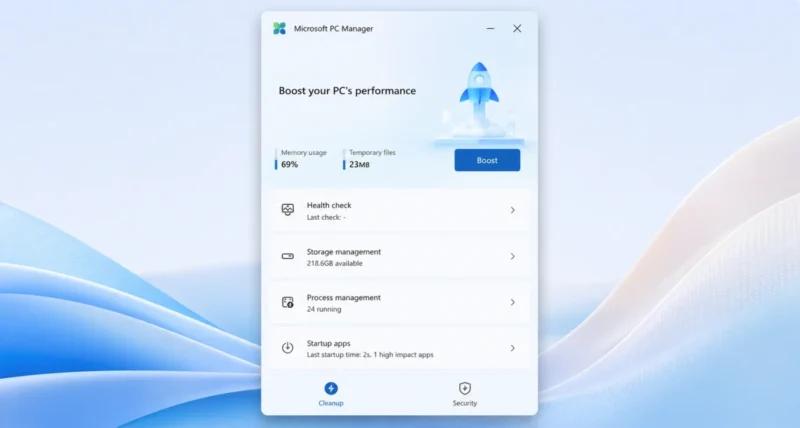The height and width of the screenshot is (428, 800).
Task: Click the 'Health check' title text
Action: (329, 205)
